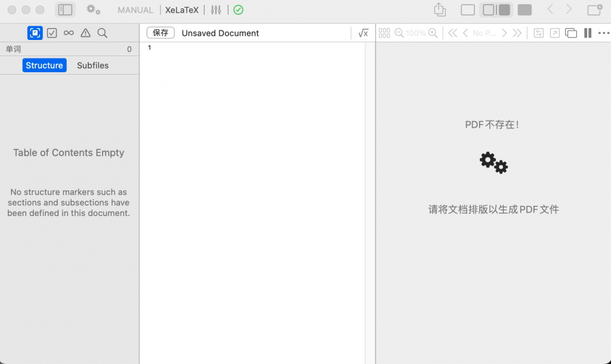Viewport: 611px width, 364px height.
Task: Click MANUAL typeset mode label
Action: (x=135, y=10)
